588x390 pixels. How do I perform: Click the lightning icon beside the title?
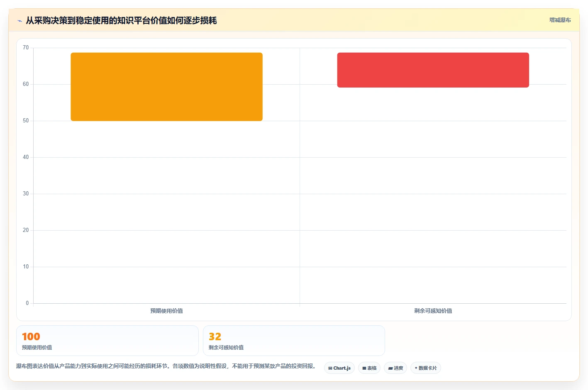click(20, 21)
